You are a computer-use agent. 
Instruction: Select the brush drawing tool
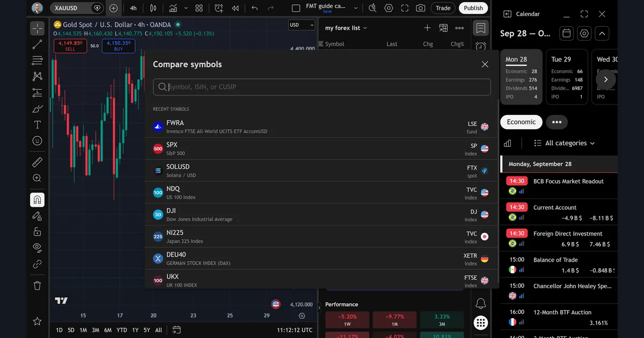pos(37,109)
